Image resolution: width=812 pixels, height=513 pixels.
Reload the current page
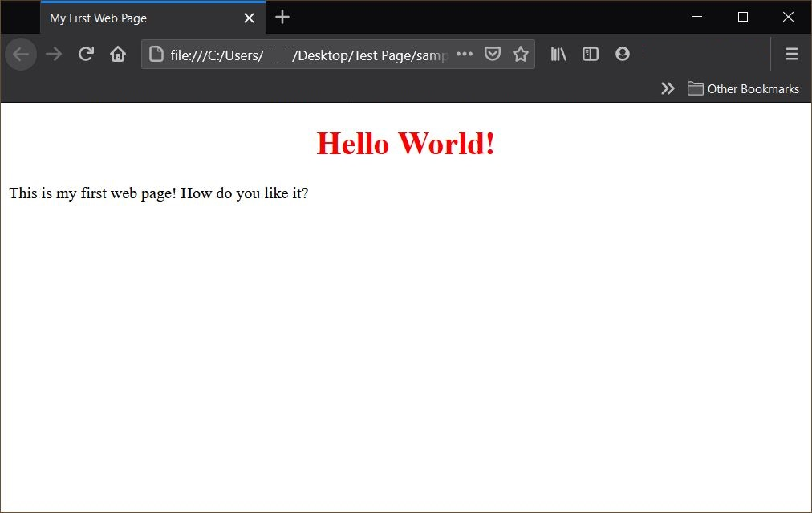pos(86,55)
